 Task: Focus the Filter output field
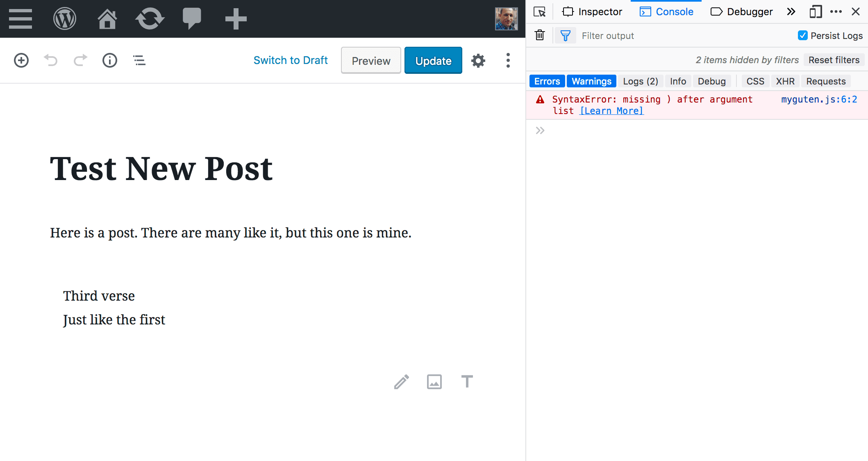click(x=684, y=36)
